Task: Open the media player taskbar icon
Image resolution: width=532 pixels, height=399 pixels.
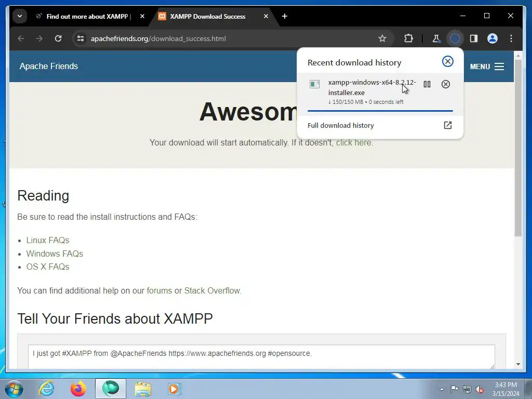Action: 175,389
